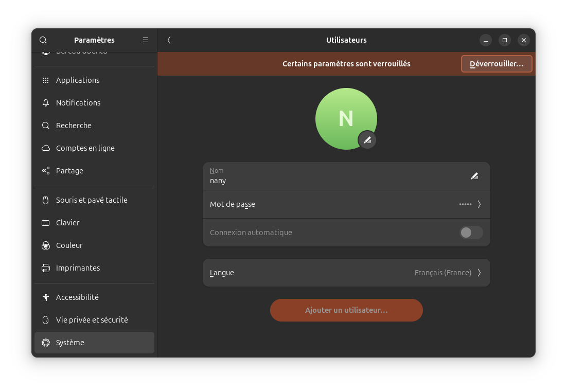Click the Couleur icon in sidebar
Viewport: 567px width, 392px height.
(46, 245)
